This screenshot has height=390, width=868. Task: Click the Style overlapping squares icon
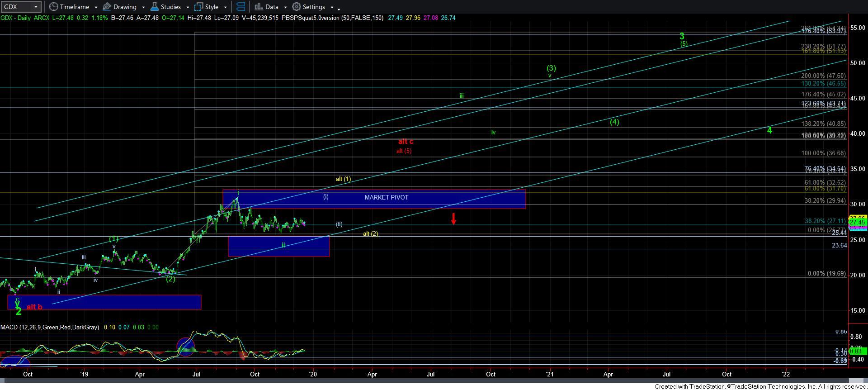pos(198,7)
